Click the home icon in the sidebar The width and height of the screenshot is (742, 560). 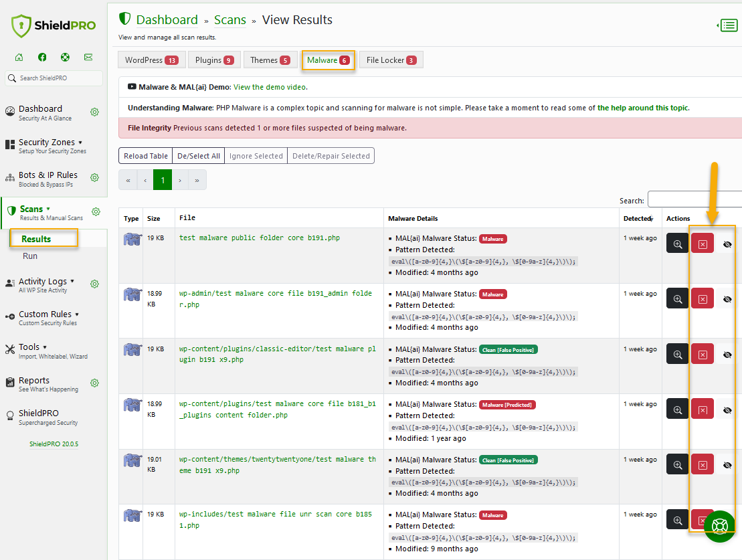coord(19,58)
